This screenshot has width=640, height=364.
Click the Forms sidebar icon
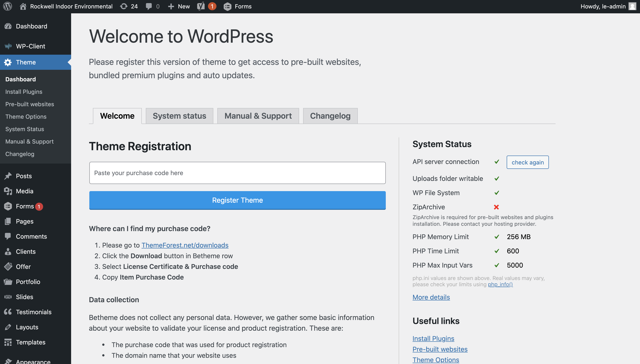point(8,206)
